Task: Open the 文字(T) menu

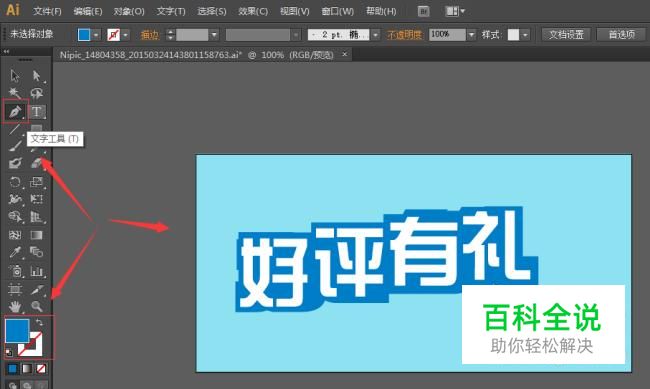Action: pyautogui.click(x=171, y=11)
